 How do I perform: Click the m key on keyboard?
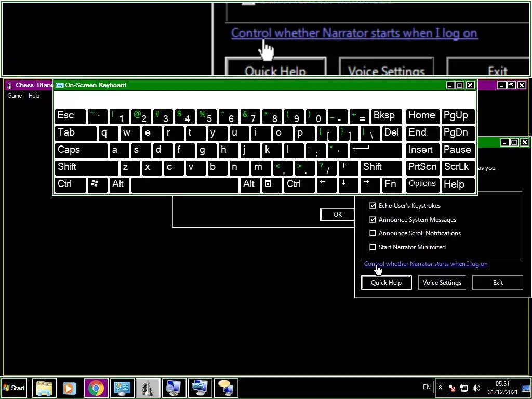[261, 168]
